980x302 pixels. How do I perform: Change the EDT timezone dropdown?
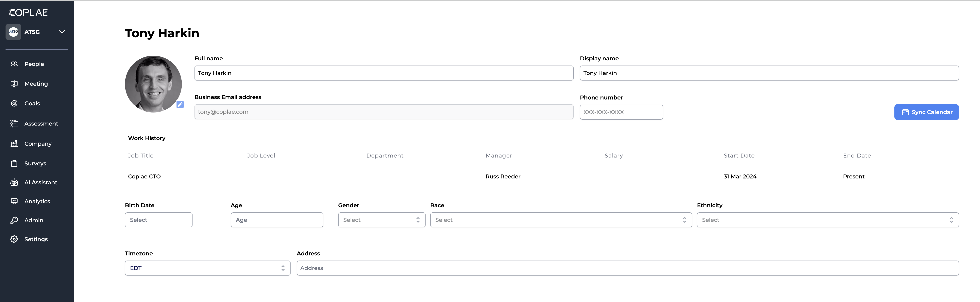tap(207, 268)
